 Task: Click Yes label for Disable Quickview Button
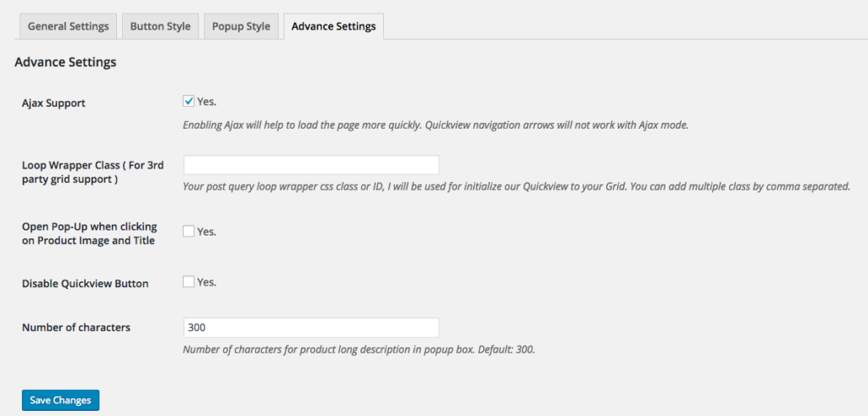click(207, 282)
